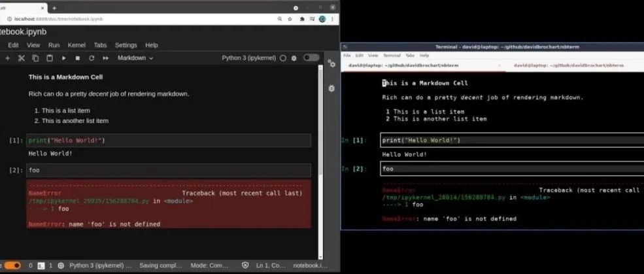Click the foo input cell in notebook
Image resolution: width=644 pixels, height=274 pixels.
click(x=168, y=170)
